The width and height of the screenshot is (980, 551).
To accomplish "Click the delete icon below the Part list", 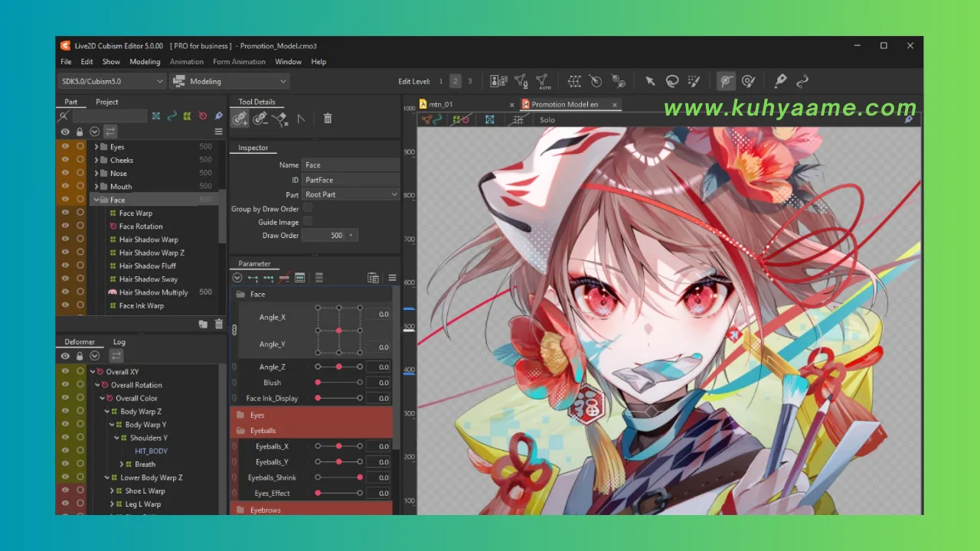I will 219,324.
